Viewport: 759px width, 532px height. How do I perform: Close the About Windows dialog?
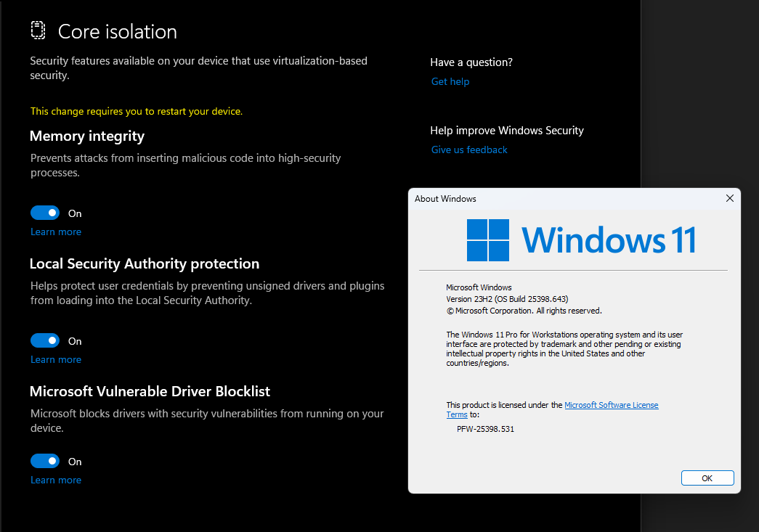click(729, 198)
